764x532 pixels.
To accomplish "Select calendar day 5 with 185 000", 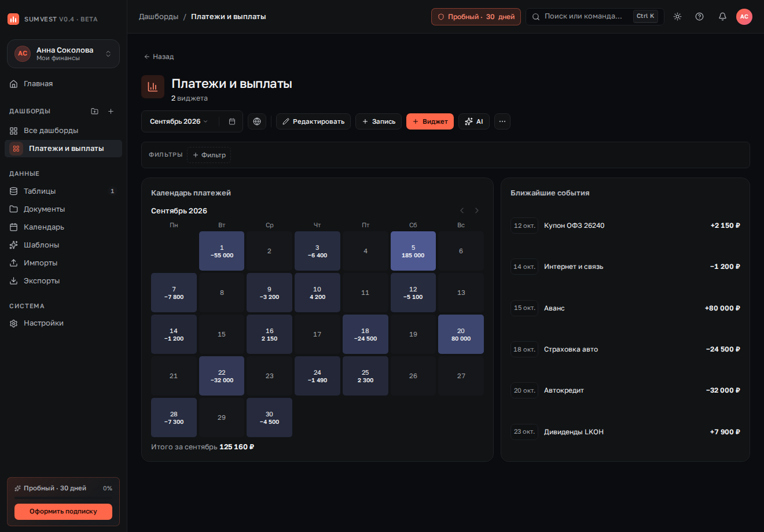I will click(x=413, y=251).
